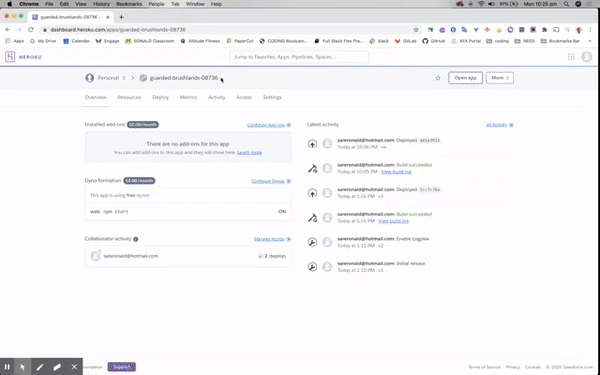Select the pen tool in annotation toolbar
The width and height of the screenshot is (600, 375).
coord(40,367)
